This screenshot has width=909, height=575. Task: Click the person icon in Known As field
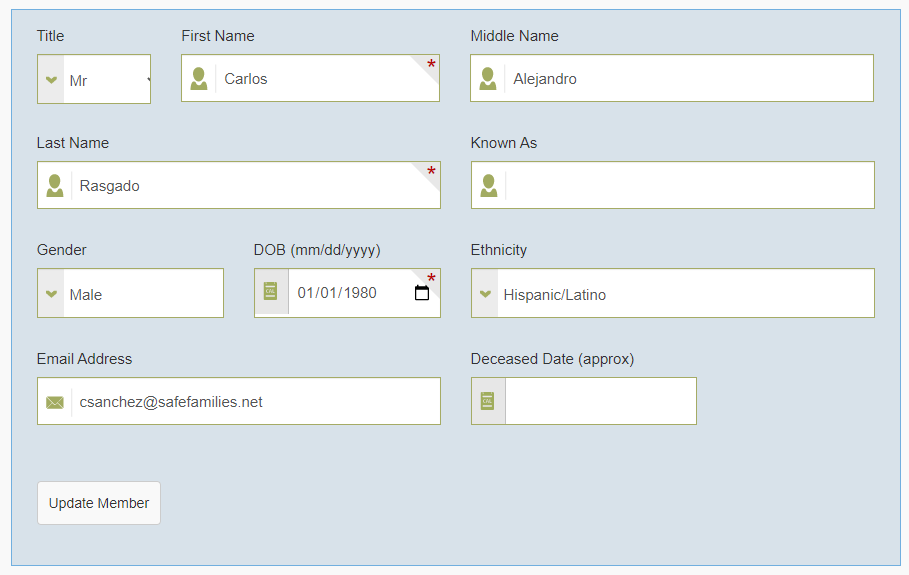tap(489, 185)
